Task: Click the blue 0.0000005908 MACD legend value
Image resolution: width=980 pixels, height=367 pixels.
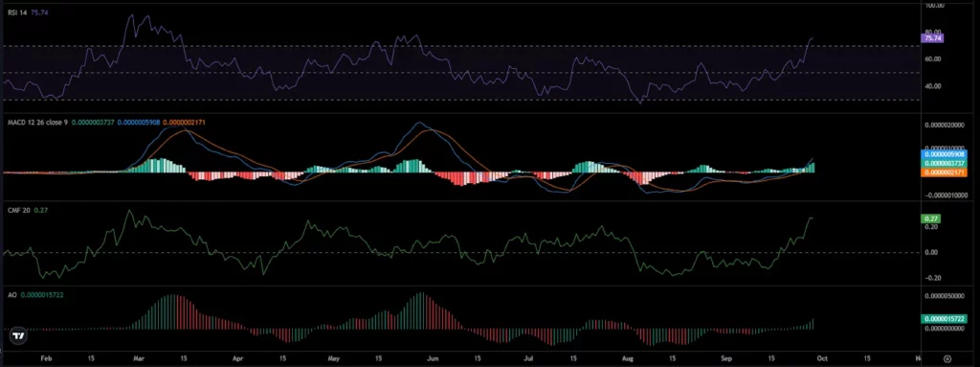Action: click(139, 122)
